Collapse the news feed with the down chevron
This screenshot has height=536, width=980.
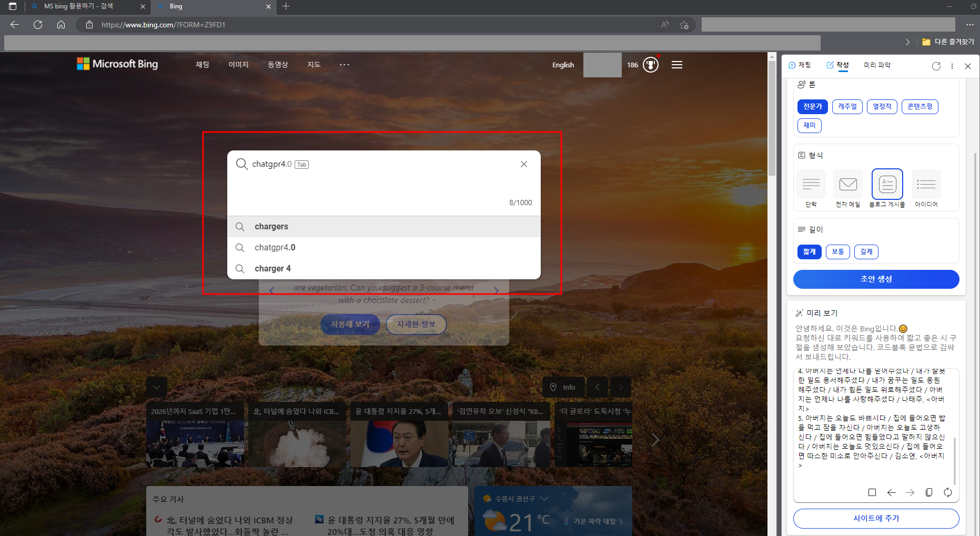(x=157, y=387)
